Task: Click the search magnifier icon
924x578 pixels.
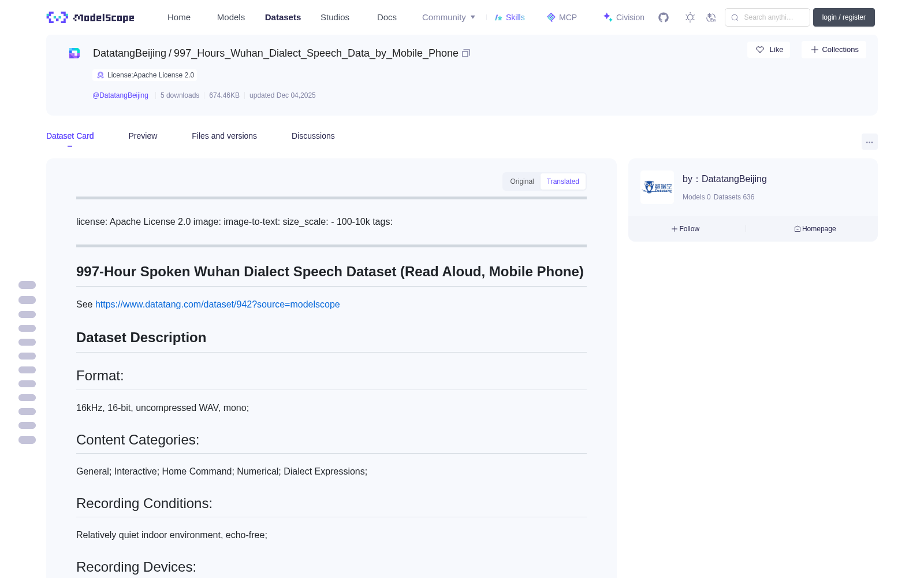Action: [735, 17]
